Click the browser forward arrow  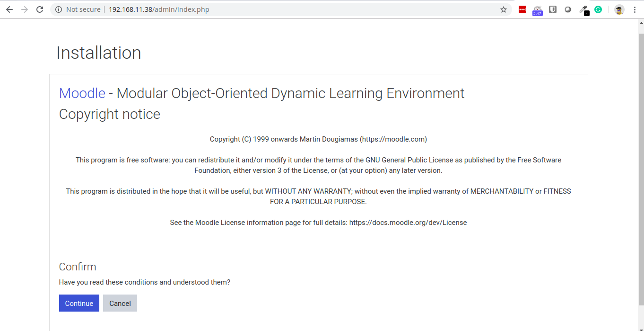(x=25, y=9)
